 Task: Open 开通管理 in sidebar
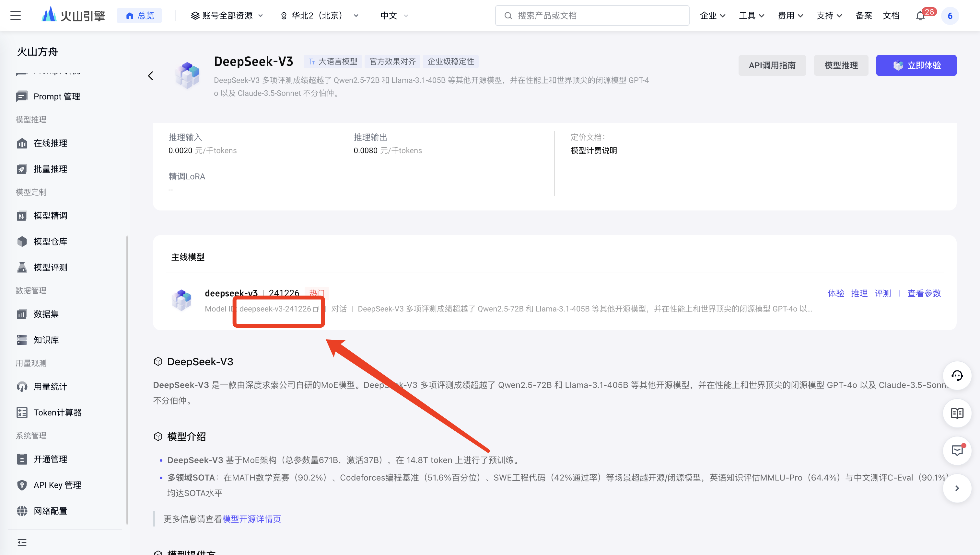(42, 459)
